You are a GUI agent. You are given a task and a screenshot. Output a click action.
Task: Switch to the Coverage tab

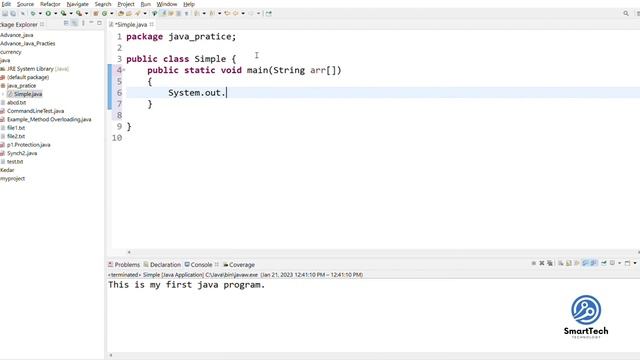point(239,264)
